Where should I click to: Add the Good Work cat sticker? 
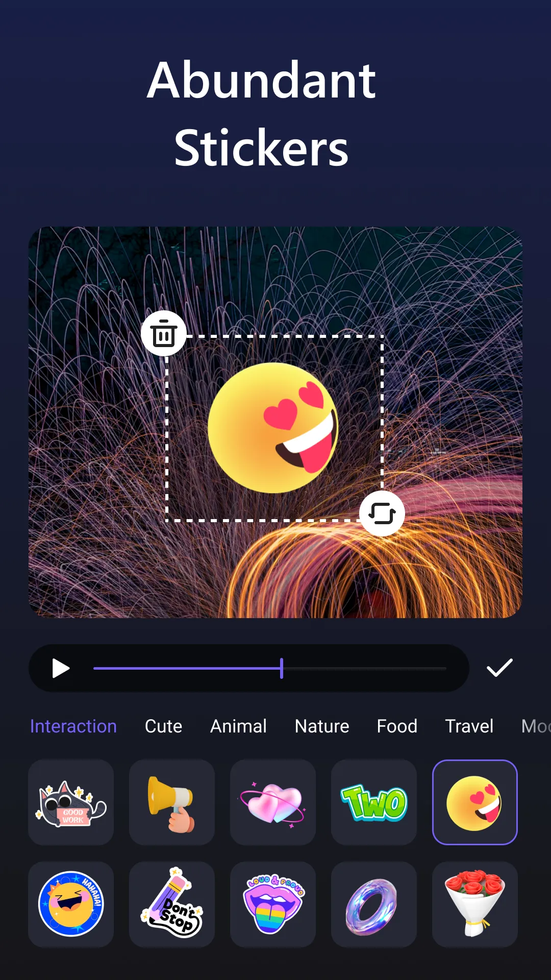click(x=71, y=802)
